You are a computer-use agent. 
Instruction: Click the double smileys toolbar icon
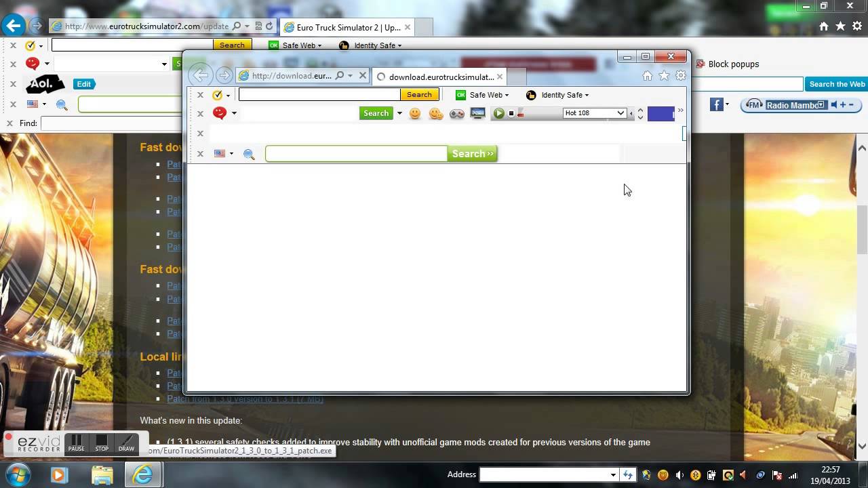436,114
